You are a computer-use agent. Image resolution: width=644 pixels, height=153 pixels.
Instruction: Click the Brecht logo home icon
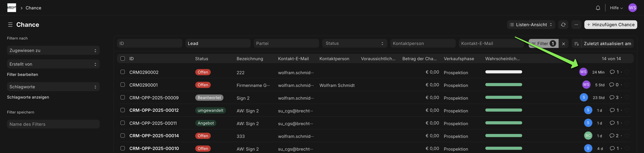click(x=11, y=8)
